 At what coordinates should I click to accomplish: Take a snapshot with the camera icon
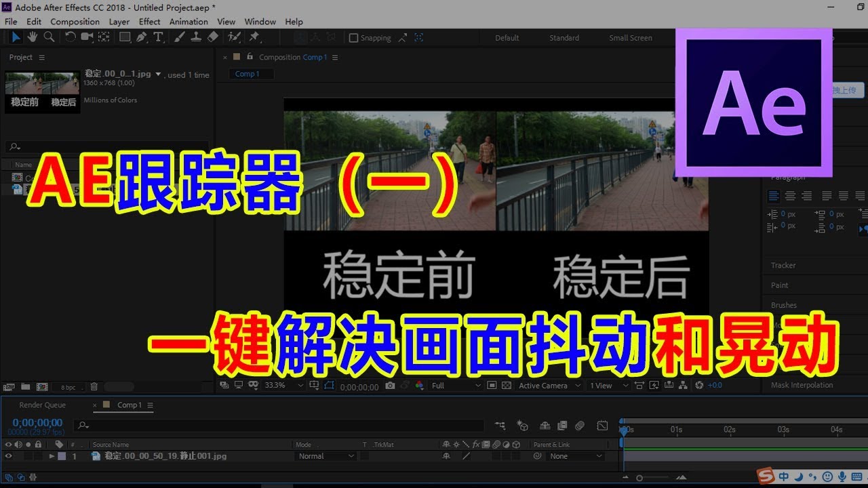390,385
